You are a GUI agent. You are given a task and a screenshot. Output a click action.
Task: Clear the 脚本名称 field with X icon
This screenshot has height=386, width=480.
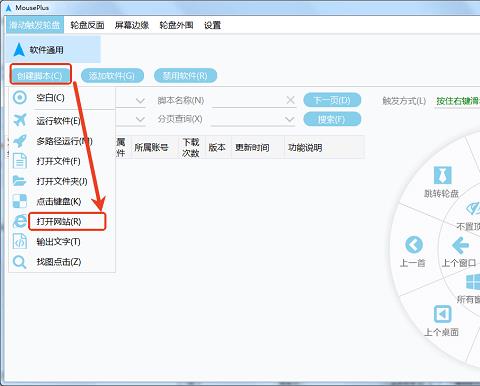coord(290,100)
